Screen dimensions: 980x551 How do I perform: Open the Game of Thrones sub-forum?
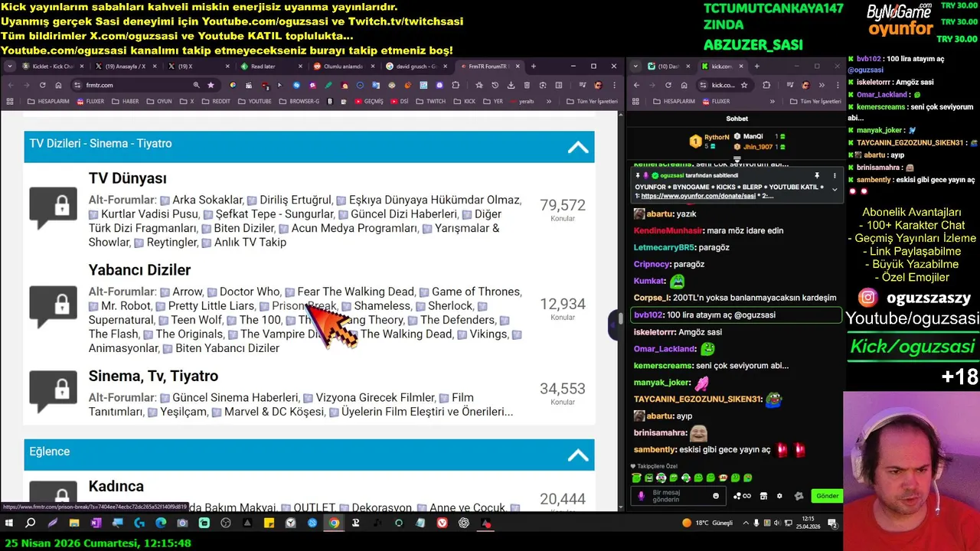point(475,292)
